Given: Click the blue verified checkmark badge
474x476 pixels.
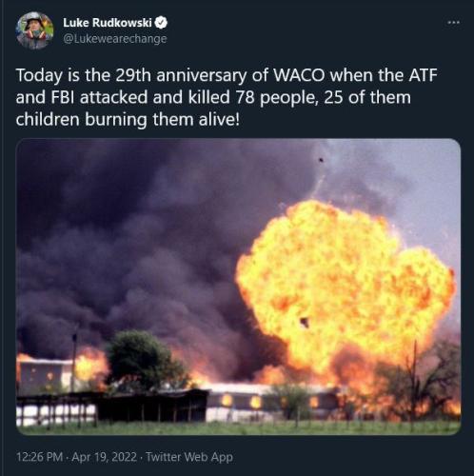Looking at the screenshot, I should [162, 23].
